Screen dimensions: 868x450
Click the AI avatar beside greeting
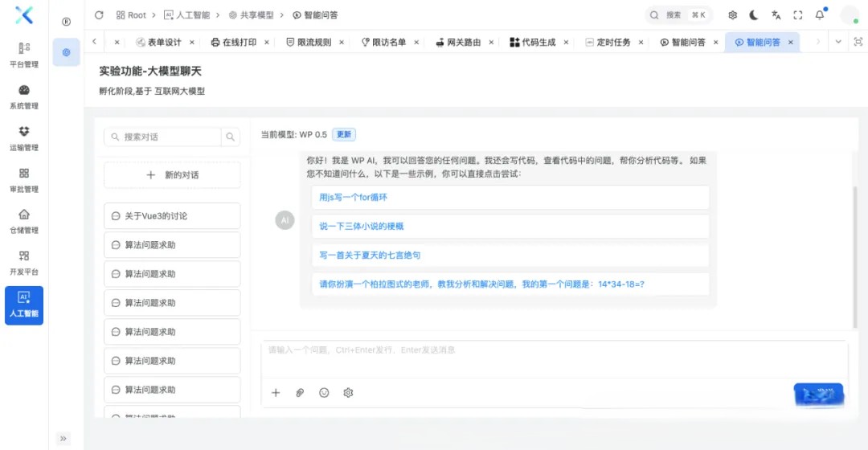coord(285,220)
